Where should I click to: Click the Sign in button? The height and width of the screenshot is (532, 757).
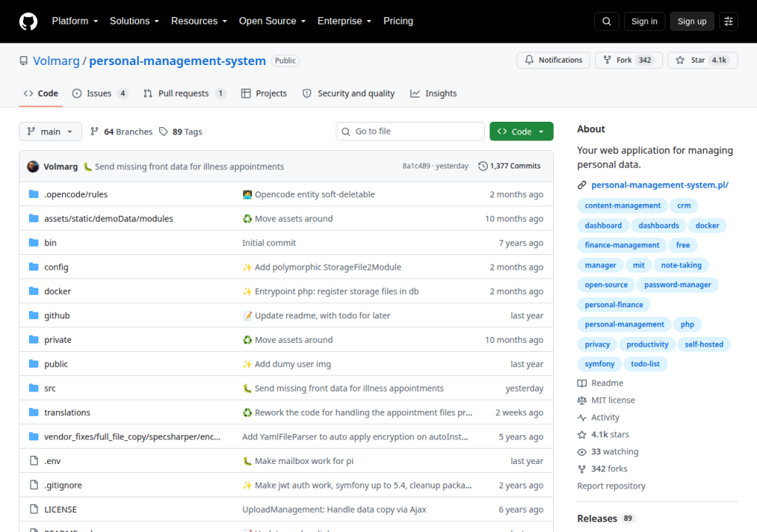pyautogui.click(x=644, y=21)
